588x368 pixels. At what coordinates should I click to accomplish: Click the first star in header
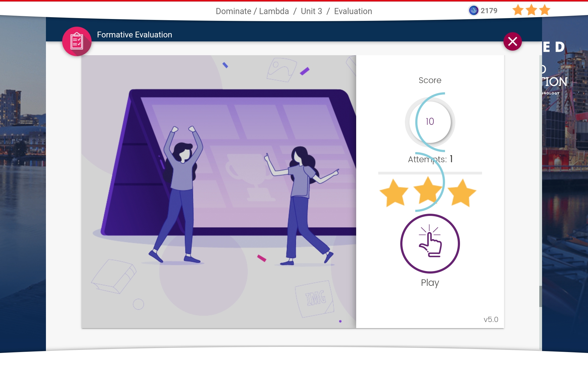518,10
